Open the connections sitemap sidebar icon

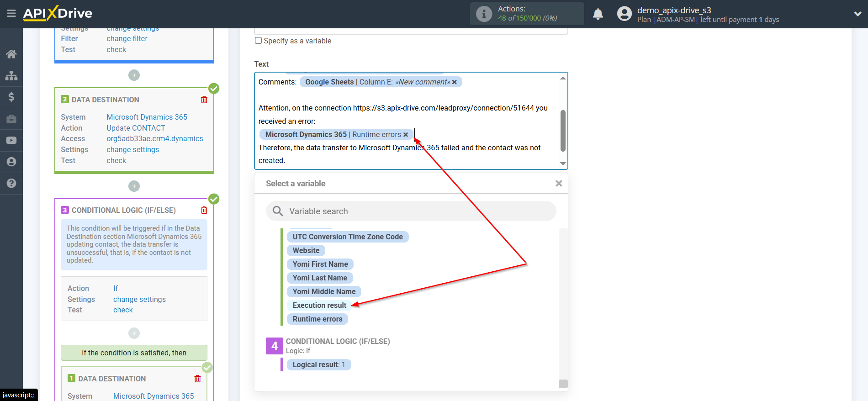click(x=11, y=75)
